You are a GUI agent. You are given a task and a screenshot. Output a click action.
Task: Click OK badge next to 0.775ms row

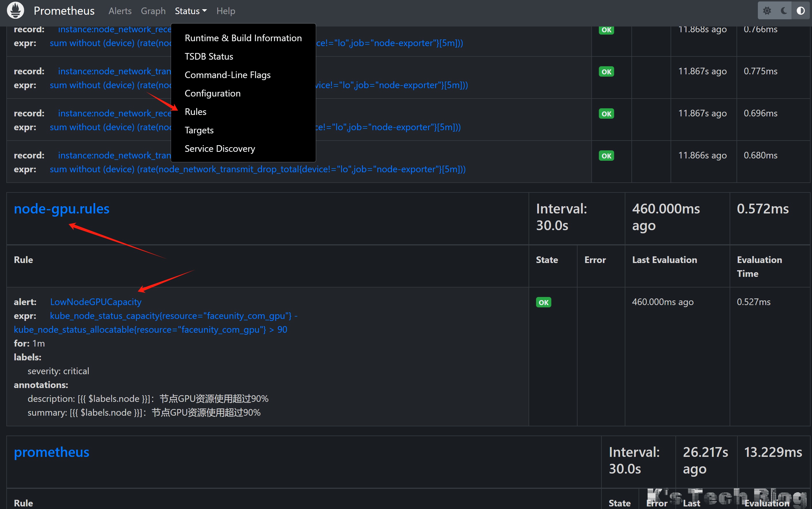[606, 72]
